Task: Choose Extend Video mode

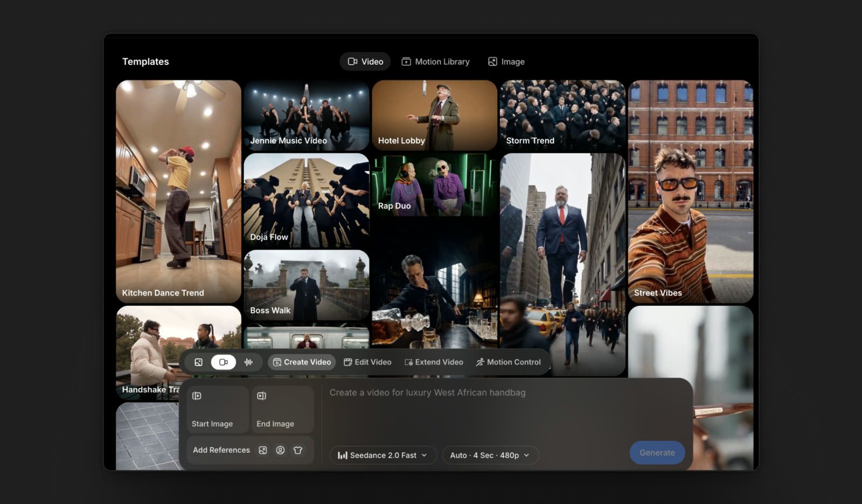Action: (434, 362)
